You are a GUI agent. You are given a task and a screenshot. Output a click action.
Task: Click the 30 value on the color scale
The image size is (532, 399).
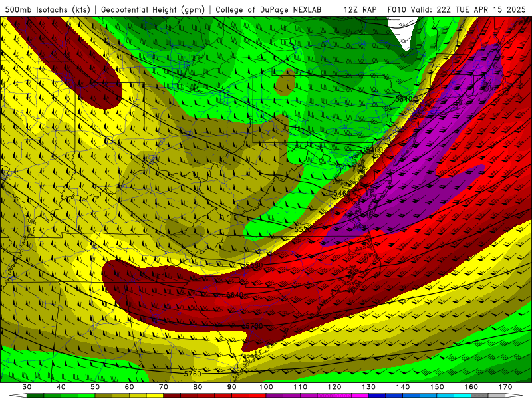pyautogui.click(x=27, y=387)
